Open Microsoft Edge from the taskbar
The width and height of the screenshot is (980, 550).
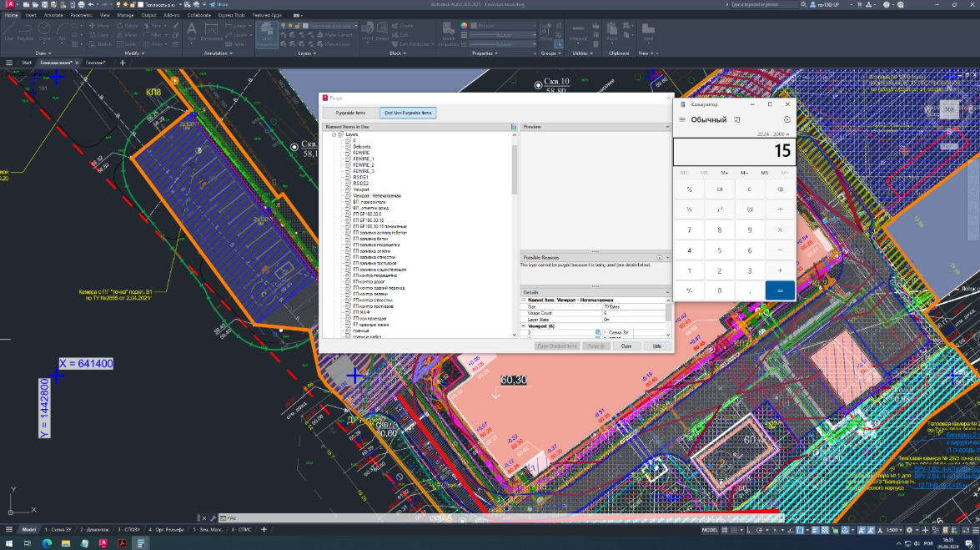47,543
